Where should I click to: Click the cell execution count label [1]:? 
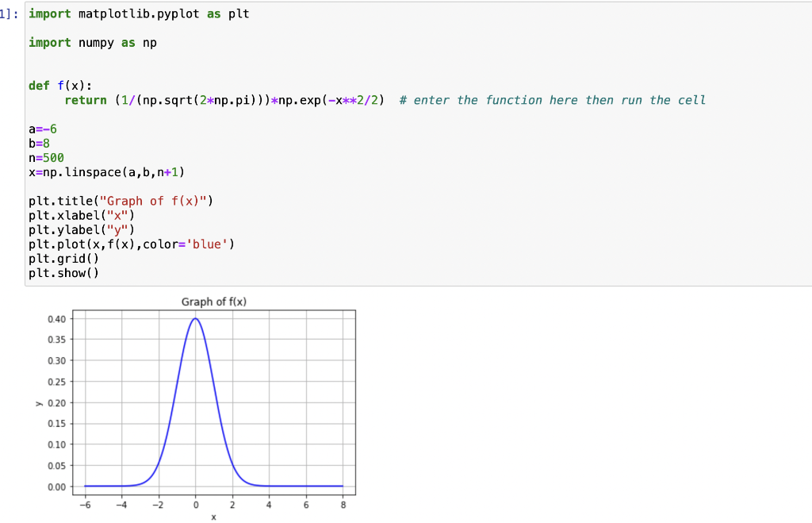coord(7,13)
